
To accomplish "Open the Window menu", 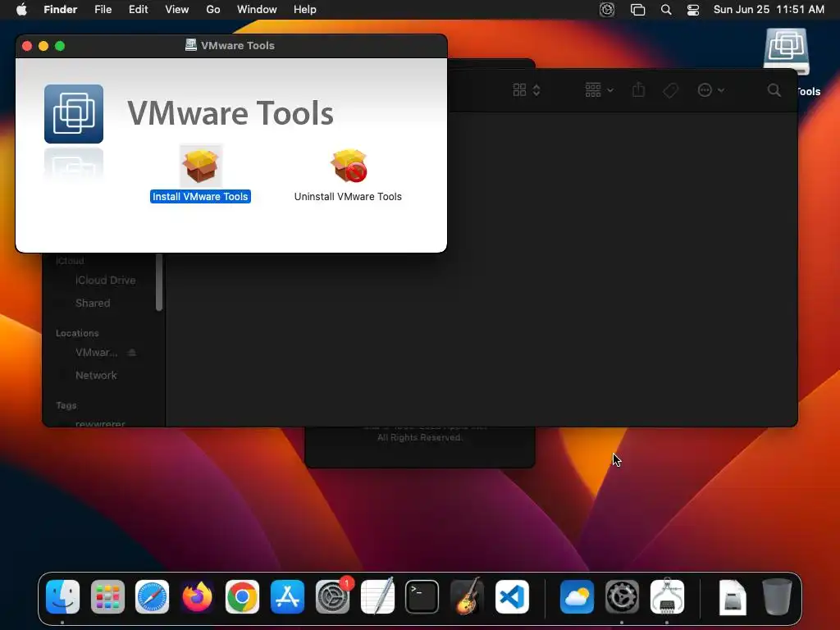I will (x=257, y=10).
